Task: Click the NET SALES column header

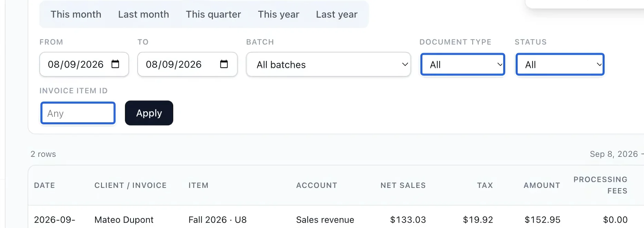Action: pyautogui.click(x=403, y=185)
